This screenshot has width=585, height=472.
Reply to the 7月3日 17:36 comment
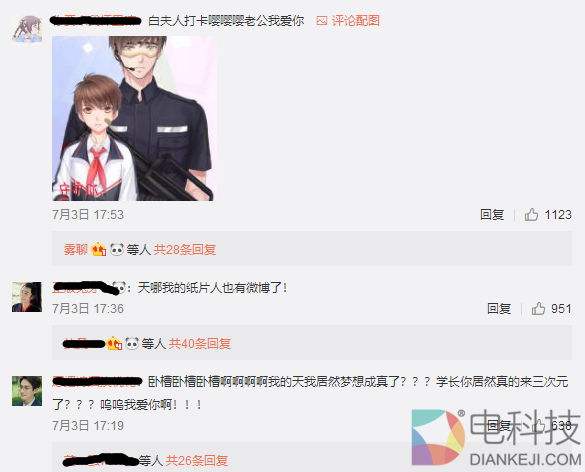pyautogui.click(x=499, y=309)
